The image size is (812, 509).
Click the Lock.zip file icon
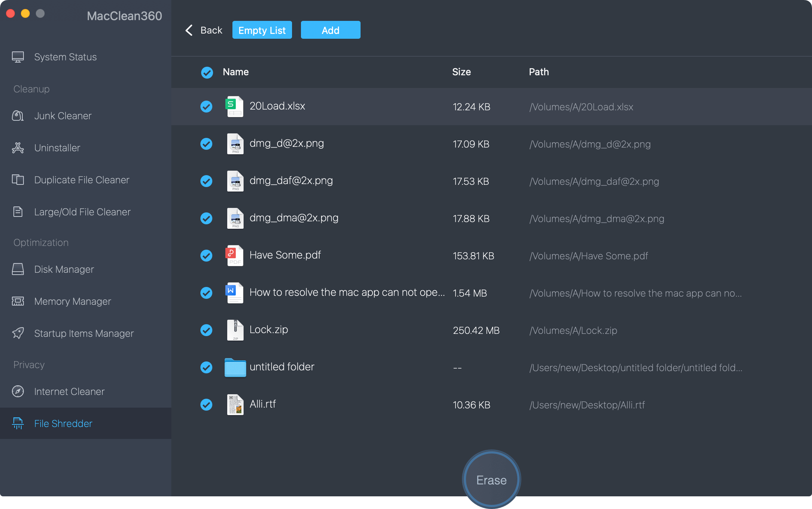235,330
